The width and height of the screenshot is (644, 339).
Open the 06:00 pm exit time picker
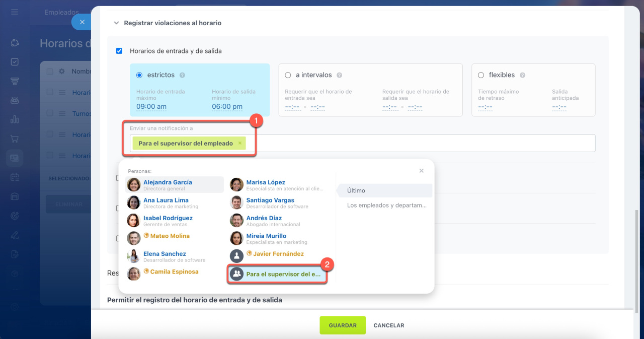click(x=227, y=107)
